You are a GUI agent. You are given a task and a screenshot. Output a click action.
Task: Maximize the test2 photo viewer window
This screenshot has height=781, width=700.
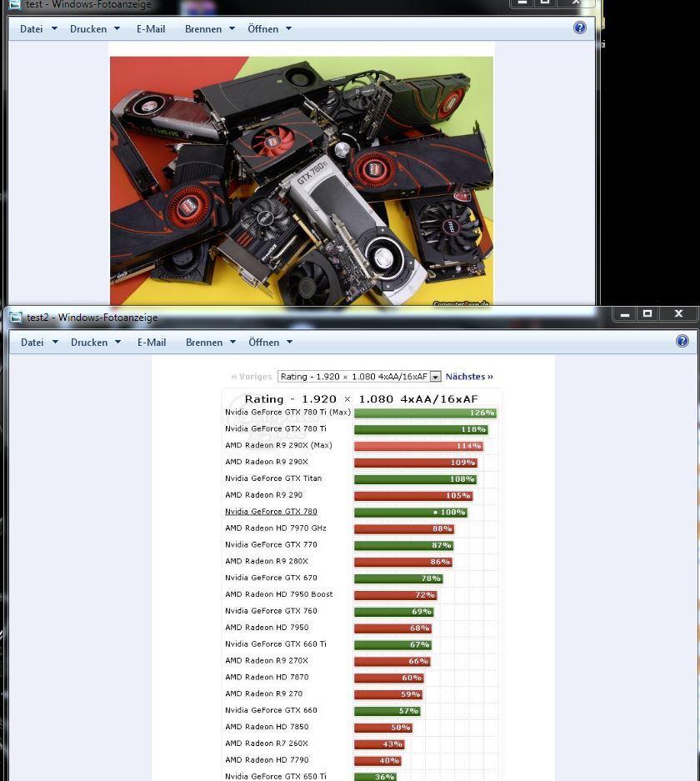[647, 313]
